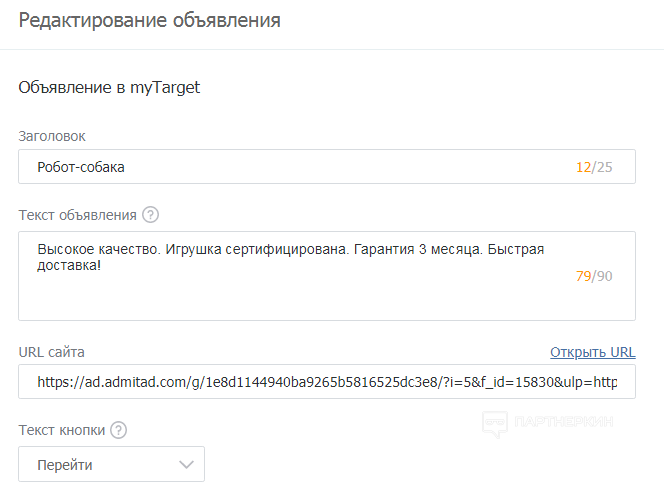Click the Редактирование объявления page heading
The width and height of the screenshot is (664, 490).
click(x=149, y=20)
